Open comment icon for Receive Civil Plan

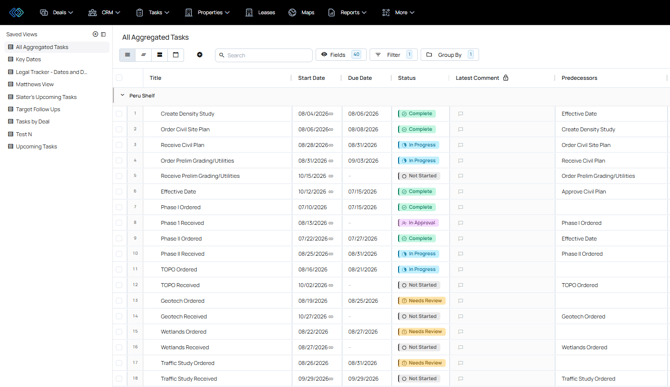click(460, 145)
